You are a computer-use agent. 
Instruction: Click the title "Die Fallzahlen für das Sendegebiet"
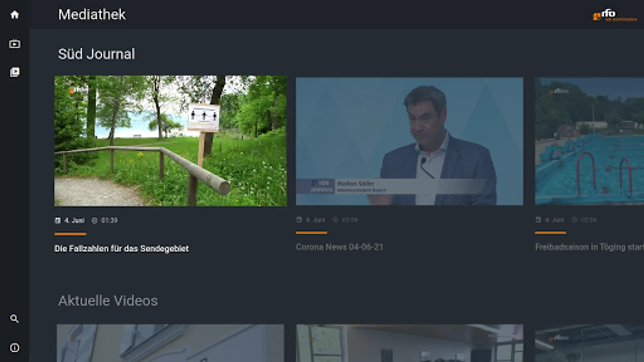click(x=122, y=249)
